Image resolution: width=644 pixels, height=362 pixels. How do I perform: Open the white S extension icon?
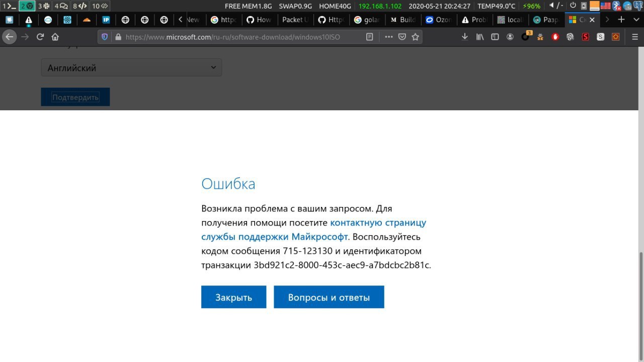click(x=601, y=37)
